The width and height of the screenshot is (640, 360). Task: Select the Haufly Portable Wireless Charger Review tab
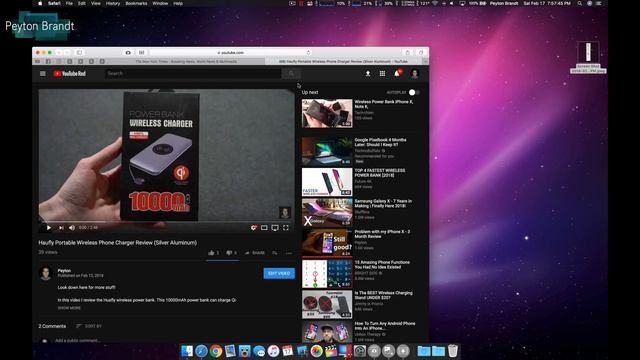pyautogui.click(x=343, y=62)
